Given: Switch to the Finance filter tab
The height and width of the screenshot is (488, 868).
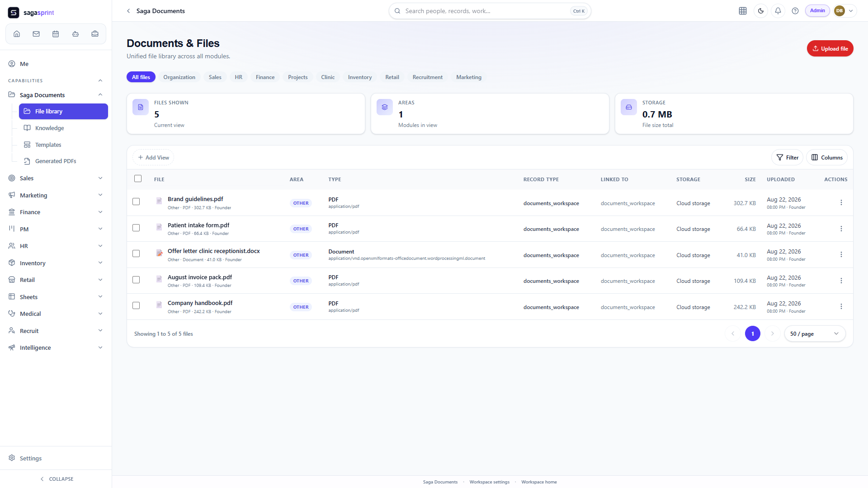Looking at the screenshot, I should pyautogui.click(x=265, y=77).
